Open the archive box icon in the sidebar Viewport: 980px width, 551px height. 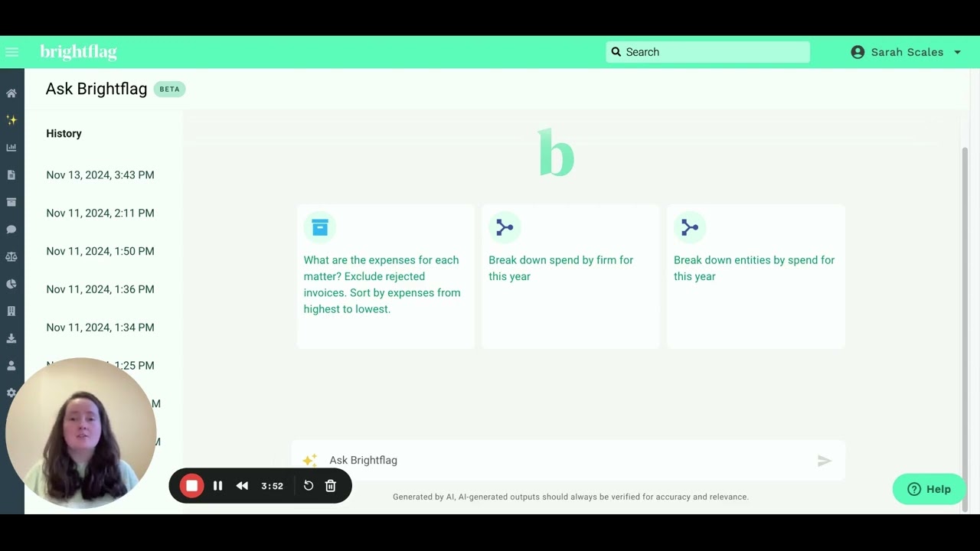tap(11, 202)
